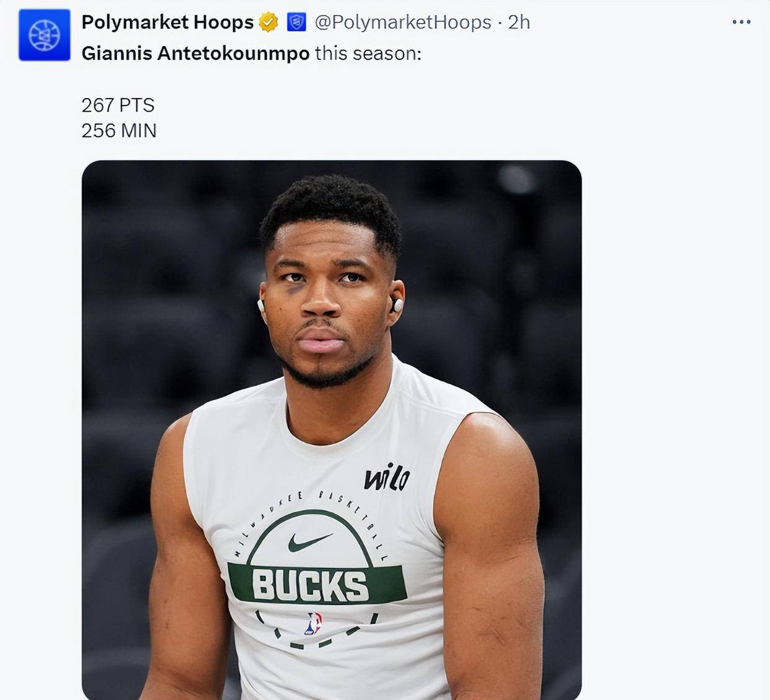The image size is (770, 700).
Task: Click the Nike swoosh on the shirt
Action: pyautogui.click(x=309, y=543)
